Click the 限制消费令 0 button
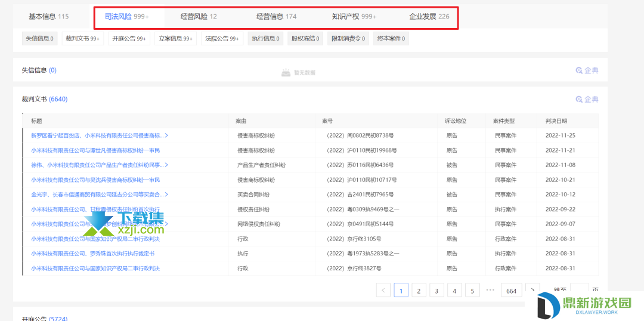644x321 pixels. 348,39
